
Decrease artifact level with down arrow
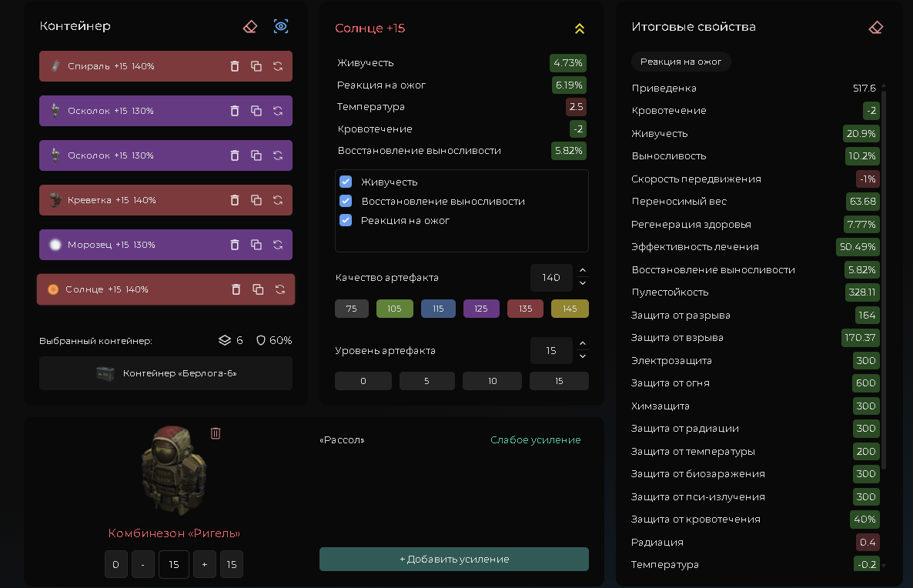(x=582, y=356)
